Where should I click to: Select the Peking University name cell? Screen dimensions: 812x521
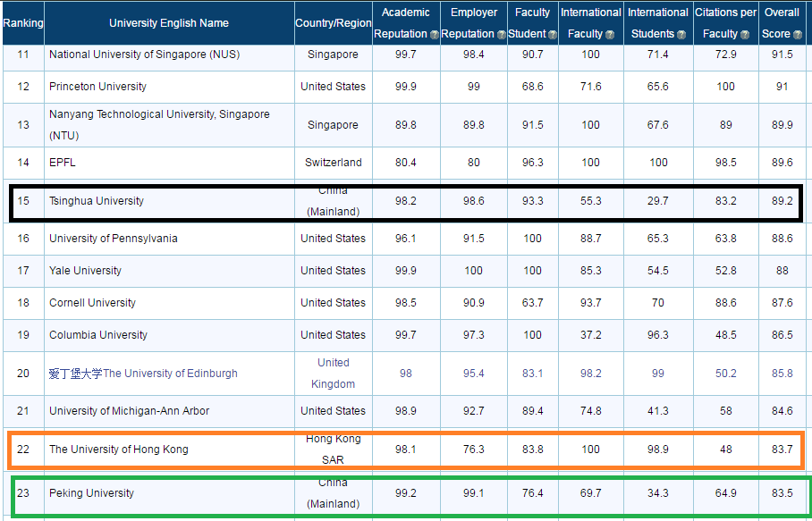169,493
